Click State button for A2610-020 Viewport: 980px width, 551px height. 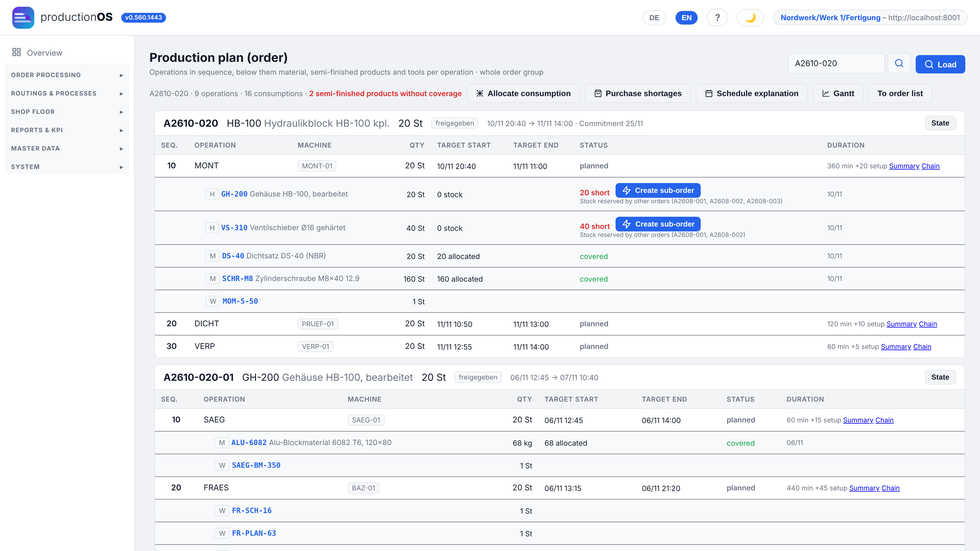coord(940,123)
